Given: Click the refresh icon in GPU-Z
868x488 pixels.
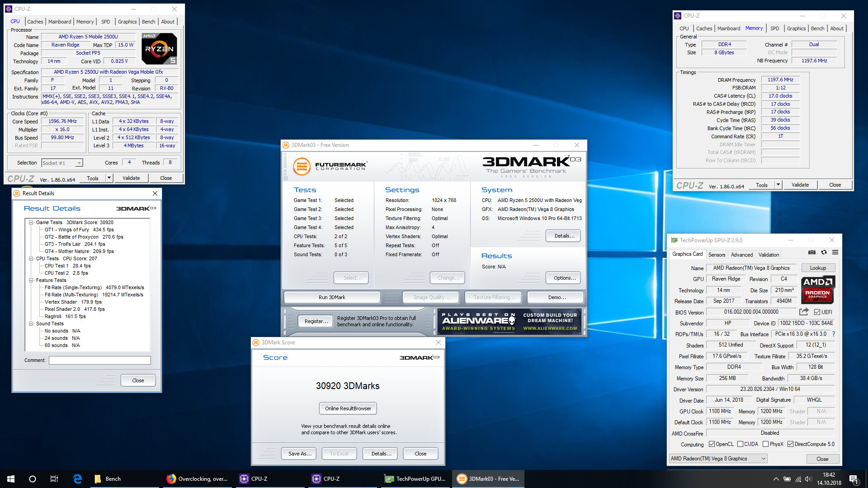Looking at the screenshot, I should tap(824, 253).
